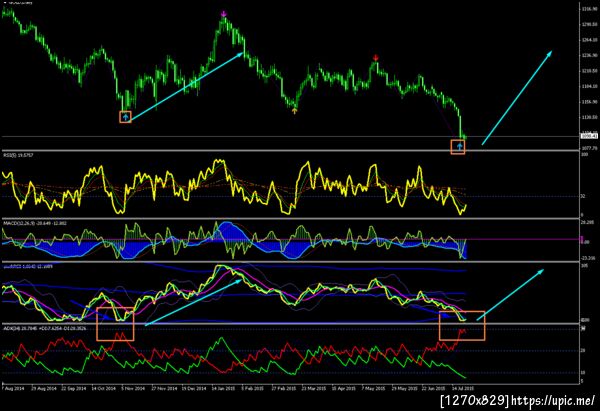600x411 pixels.
Task: Click the 5 Nov 2014 date label
Action: 133,388
